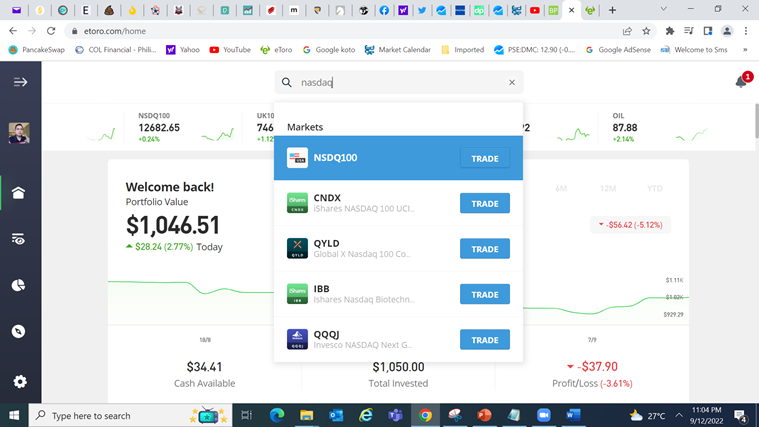Open the user profile avatar

(19, 133)
